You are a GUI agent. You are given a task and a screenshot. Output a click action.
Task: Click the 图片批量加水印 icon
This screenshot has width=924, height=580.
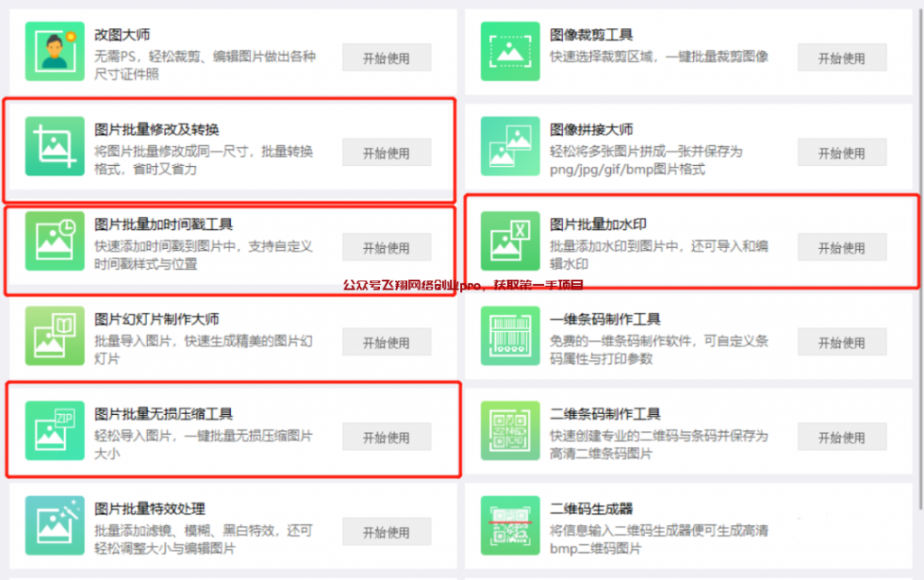(511, 241)
